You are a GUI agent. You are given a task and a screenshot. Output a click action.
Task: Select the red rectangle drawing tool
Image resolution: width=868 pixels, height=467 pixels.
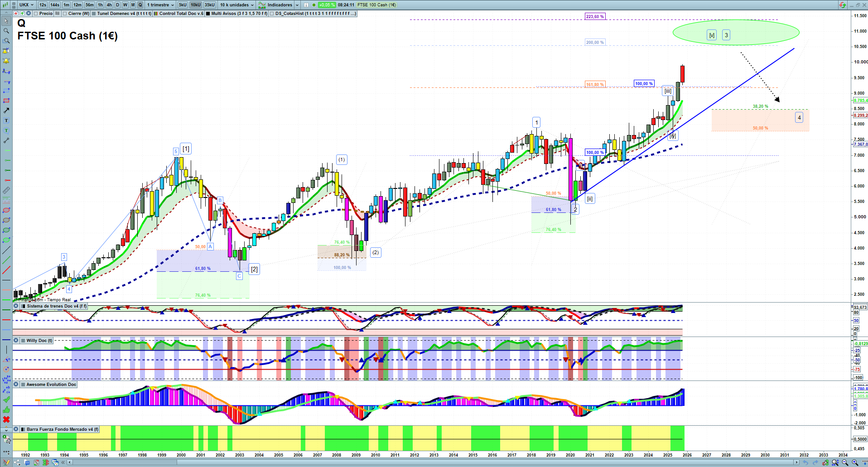(x=6, y=101)
